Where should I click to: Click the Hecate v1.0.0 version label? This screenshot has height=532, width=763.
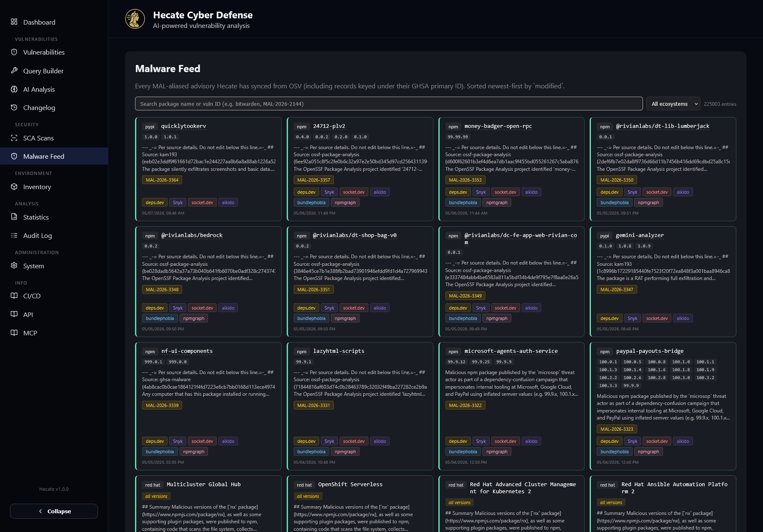[x=54, y=489]
